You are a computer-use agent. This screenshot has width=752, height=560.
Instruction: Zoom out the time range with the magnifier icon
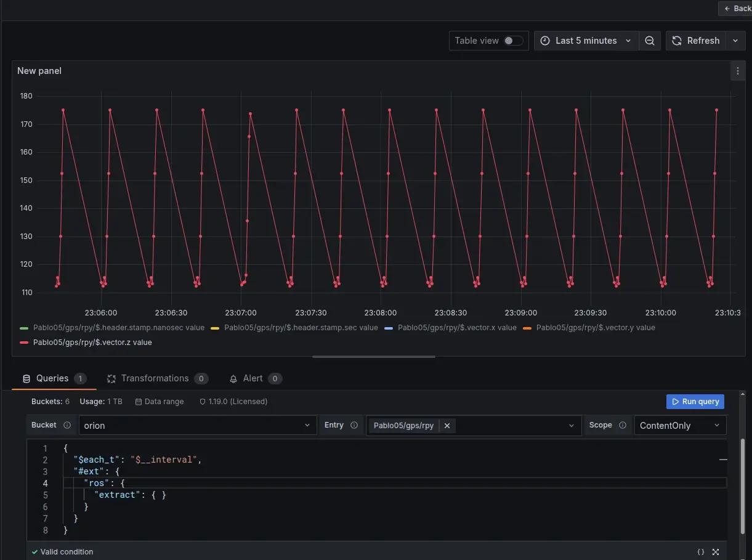pos(649,41)
